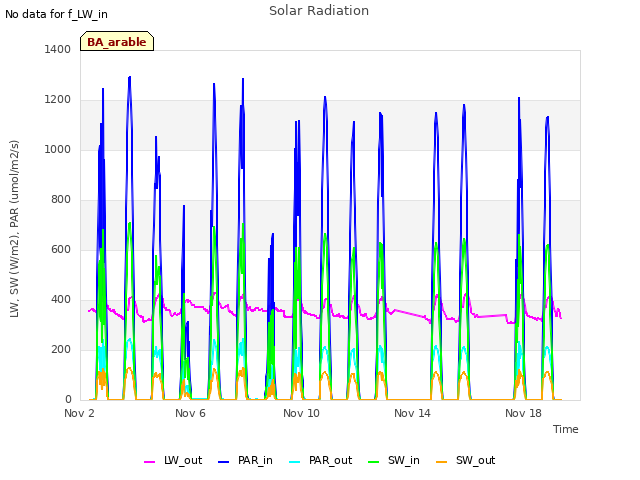Click the 400 y-axis tick label
The image size is (640, 480).
click(61, 300)
